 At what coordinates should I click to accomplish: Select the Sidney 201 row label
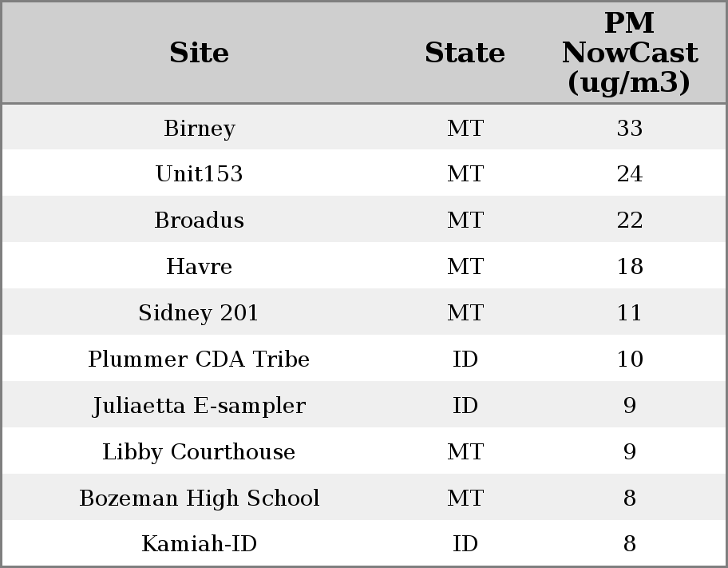point(199,312)
